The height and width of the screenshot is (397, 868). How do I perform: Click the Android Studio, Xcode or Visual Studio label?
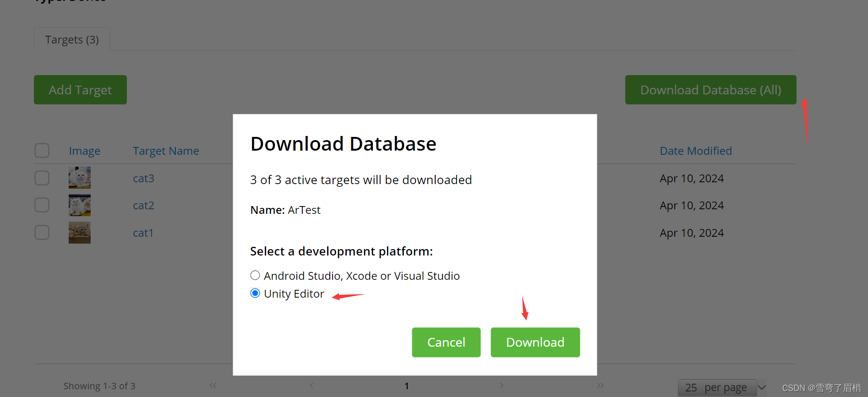click(x=362, y=276)
